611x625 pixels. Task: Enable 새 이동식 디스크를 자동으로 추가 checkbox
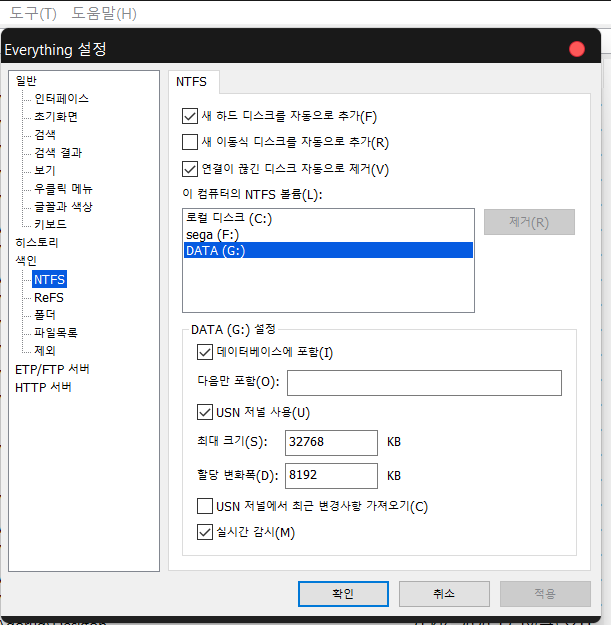190,142
